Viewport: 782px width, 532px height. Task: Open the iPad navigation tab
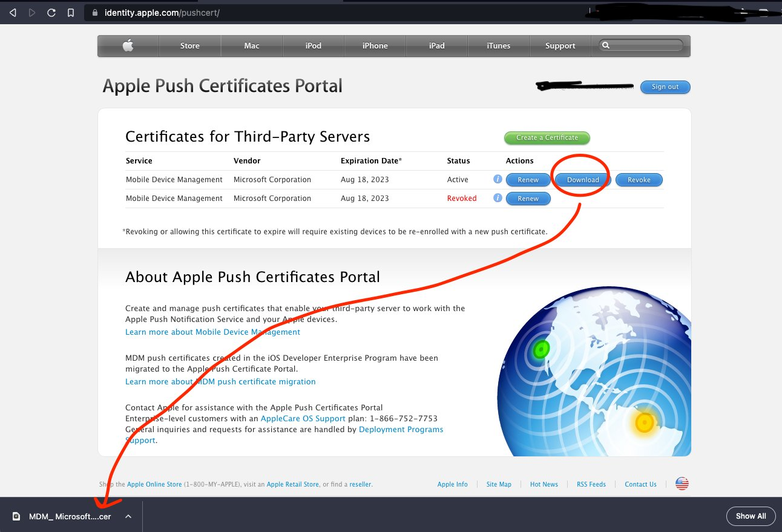point(437,45)
